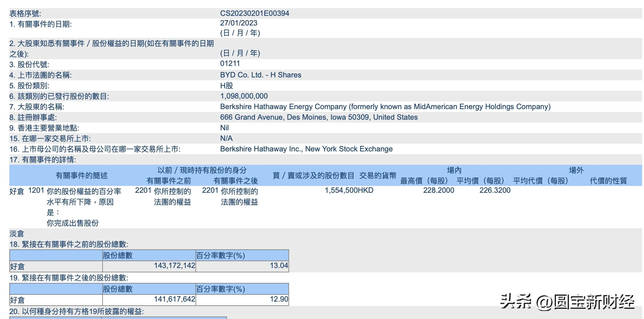Click the Nil value for Hong Kong business place
644x319 pixels.
pos(224,128)
